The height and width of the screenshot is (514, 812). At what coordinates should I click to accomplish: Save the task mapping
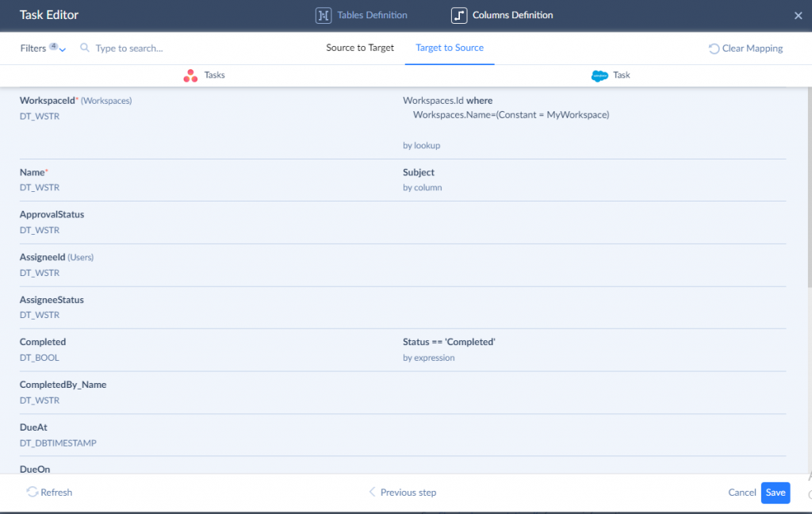776,493
